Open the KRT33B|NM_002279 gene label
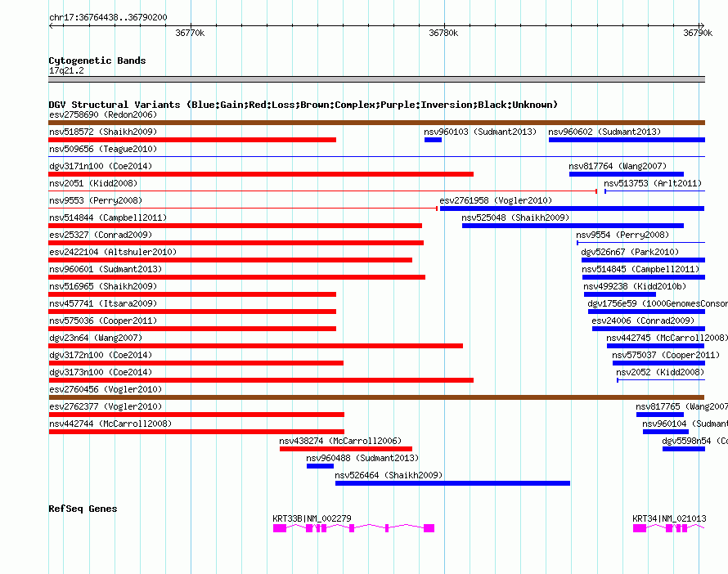 312,518
